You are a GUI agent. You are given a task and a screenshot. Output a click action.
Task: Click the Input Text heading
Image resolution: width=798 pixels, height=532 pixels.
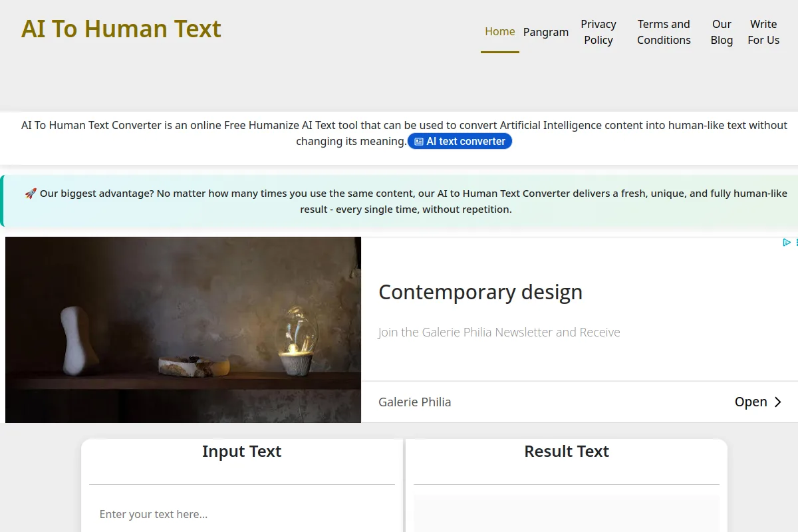[x=242, y=452]
